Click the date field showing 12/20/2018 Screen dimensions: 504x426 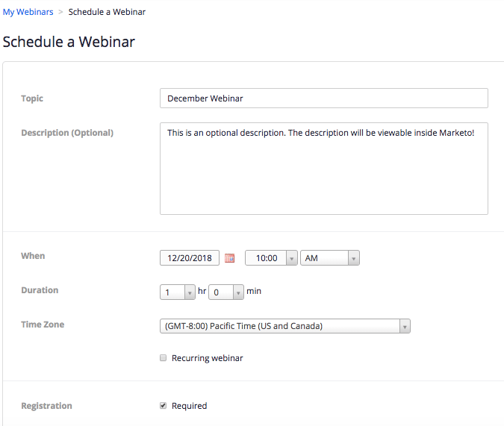(x=190, y=258)
